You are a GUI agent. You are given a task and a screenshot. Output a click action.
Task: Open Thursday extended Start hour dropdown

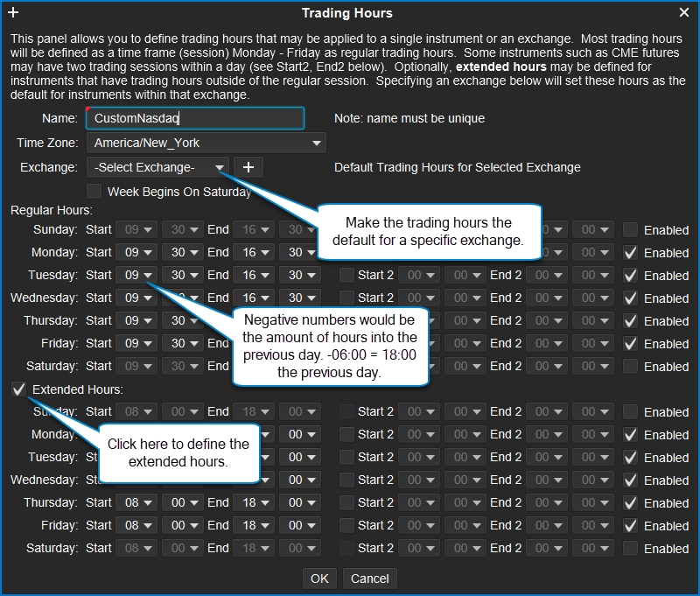(x=136, y=502)
